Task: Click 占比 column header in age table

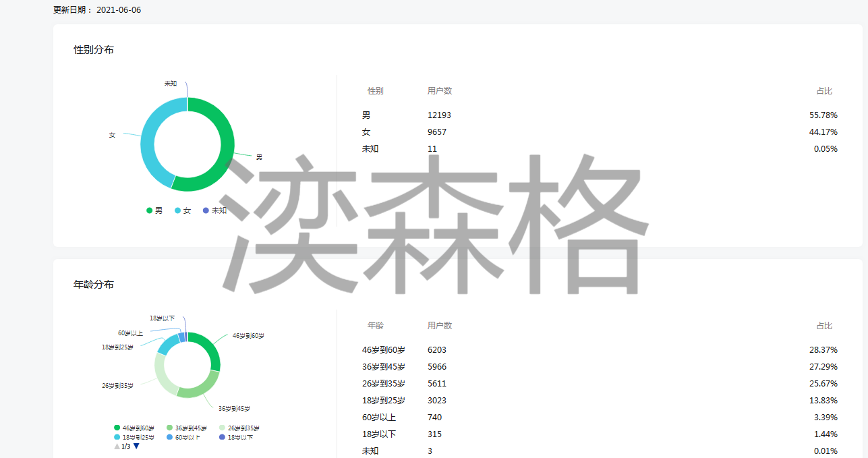Action: click(x=823, y=326)
